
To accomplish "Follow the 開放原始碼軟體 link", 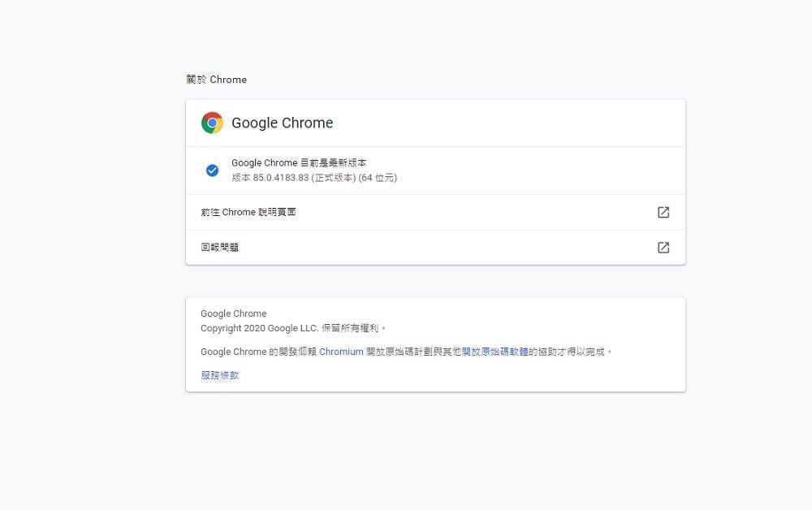I will (x=495, y=352).
